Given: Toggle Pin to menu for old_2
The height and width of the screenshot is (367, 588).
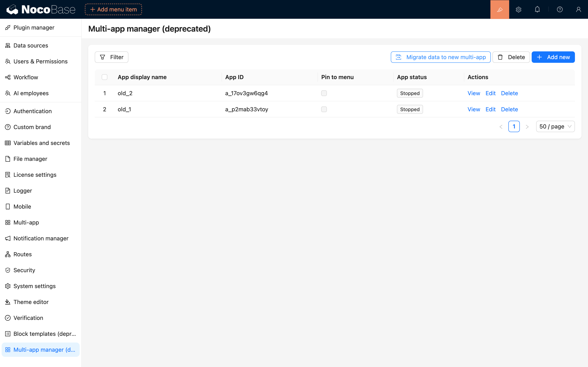Looking at the screenshot, I should [x=324, y=93].
